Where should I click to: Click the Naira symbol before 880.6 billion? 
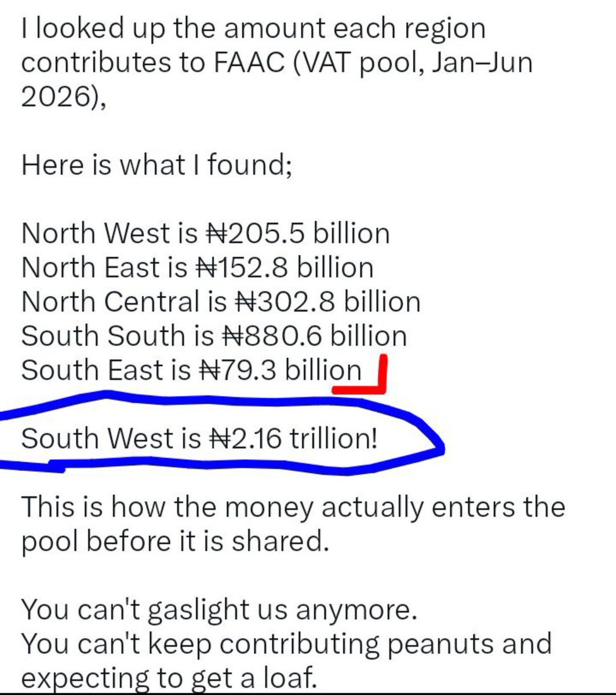pos(232,336)
